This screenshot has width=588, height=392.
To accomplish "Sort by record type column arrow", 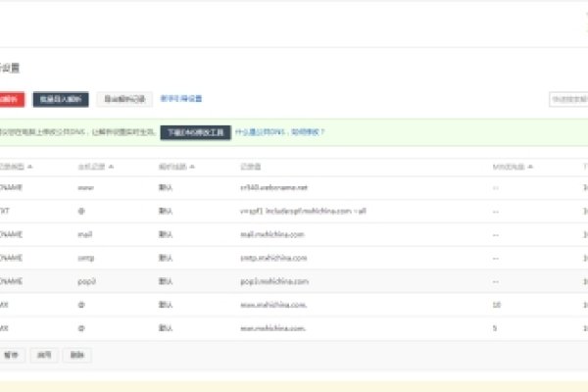I will [x=30, y=167].
